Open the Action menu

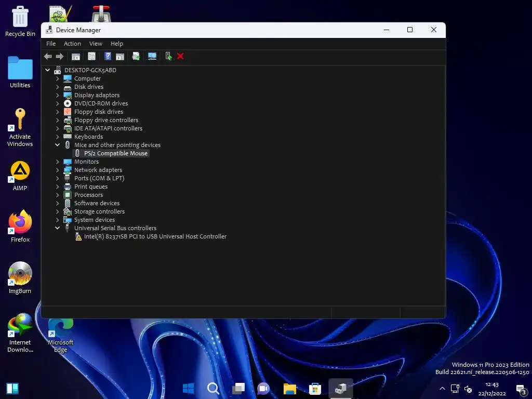(x=72, y=44)
